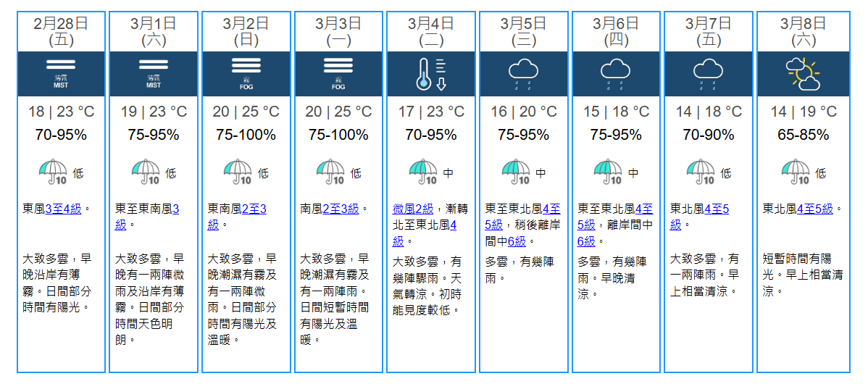
Task: Click the thermometer temperature-drop icon for 3月4日
Action: click(x=431, y=73)
